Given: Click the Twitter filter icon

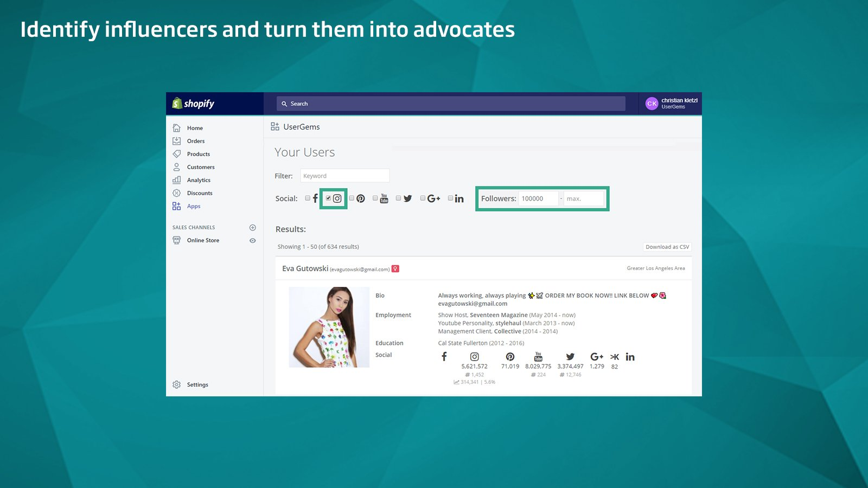Looking at the screenshot, I should tap(408, 198).
